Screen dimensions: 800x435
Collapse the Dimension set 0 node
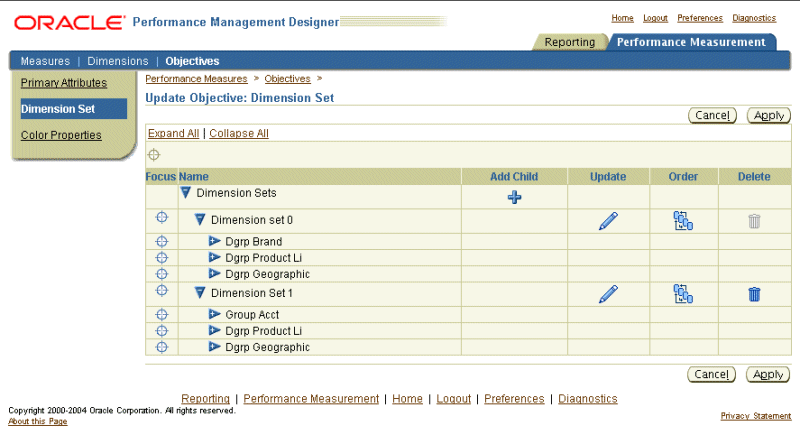click(200, 220)
